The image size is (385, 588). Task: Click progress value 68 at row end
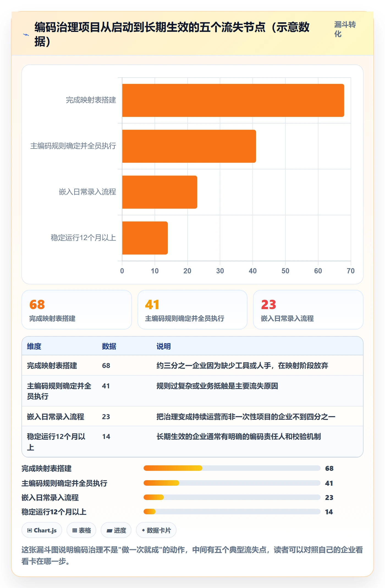(329, 468)
